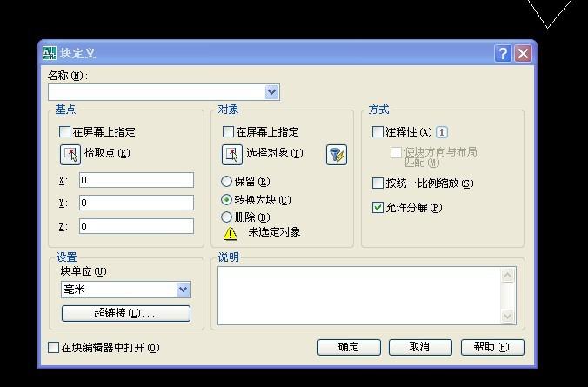This screenshot has height=387, width=588.
Task: Enable 按统一比例缩放 option
Action: point(378,183)
